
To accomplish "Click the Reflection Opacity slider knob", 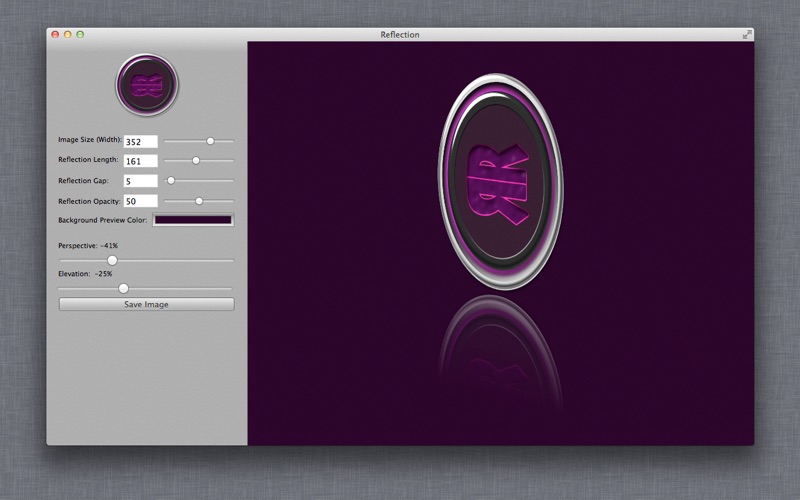I will point(199,201).
